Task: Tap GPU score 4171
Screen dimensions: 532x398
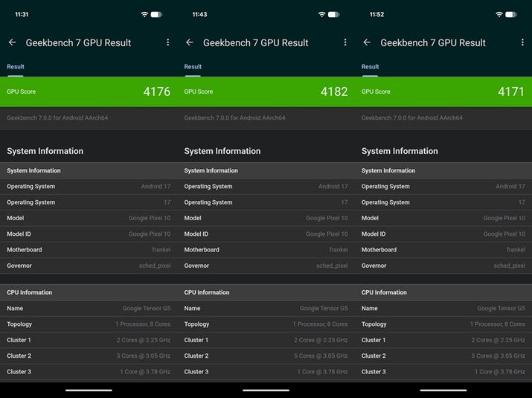Action: click(x=511, y=92)
